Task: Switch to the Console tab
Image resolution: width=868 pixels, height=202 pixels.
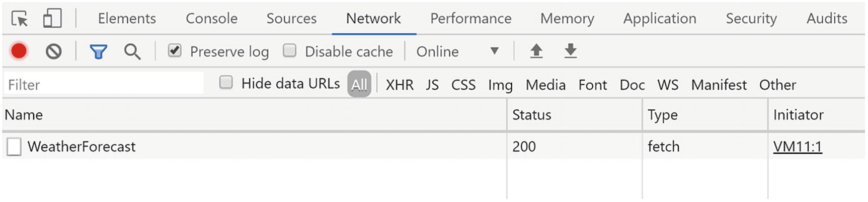Action: 211,18
